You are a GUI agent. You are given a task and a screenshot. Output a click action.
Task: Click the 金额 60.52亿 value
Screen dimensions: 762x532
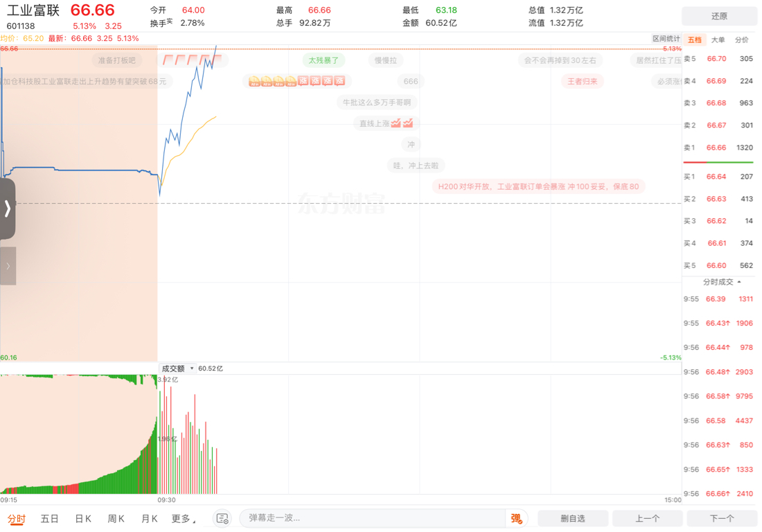point(441,23)
